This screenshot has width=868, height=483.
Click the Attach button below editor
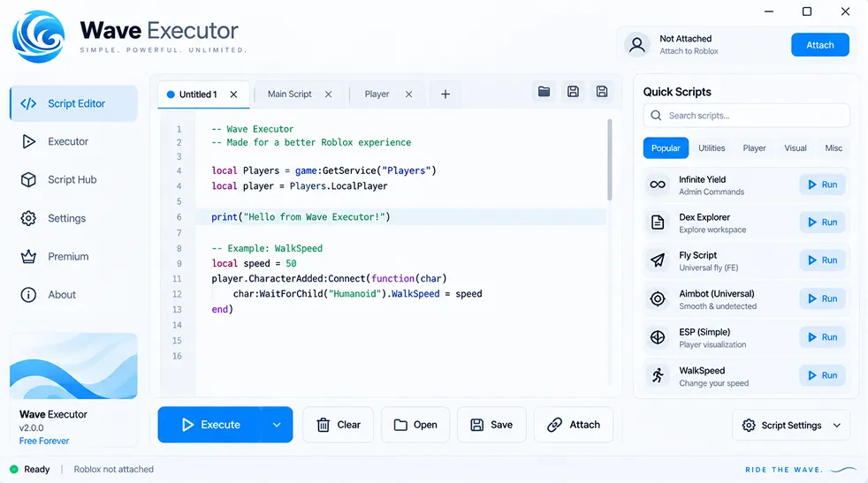(x=574, y=425)
